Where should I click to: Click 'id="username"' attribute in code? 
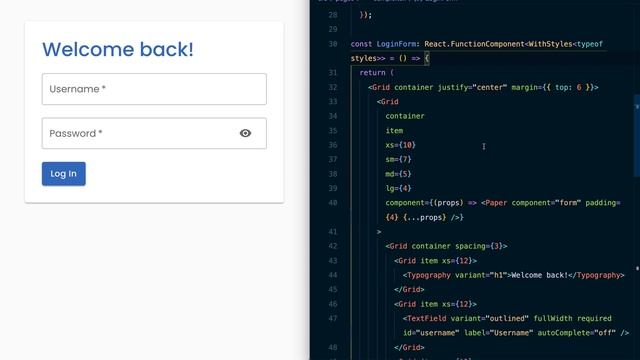click(431, 333)
